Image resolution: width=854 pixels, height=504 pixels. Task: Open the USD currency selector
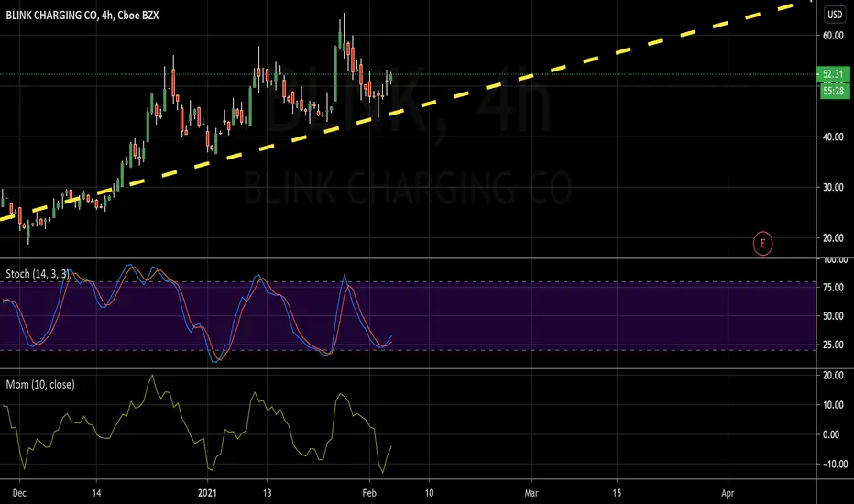tap(835, 15)
